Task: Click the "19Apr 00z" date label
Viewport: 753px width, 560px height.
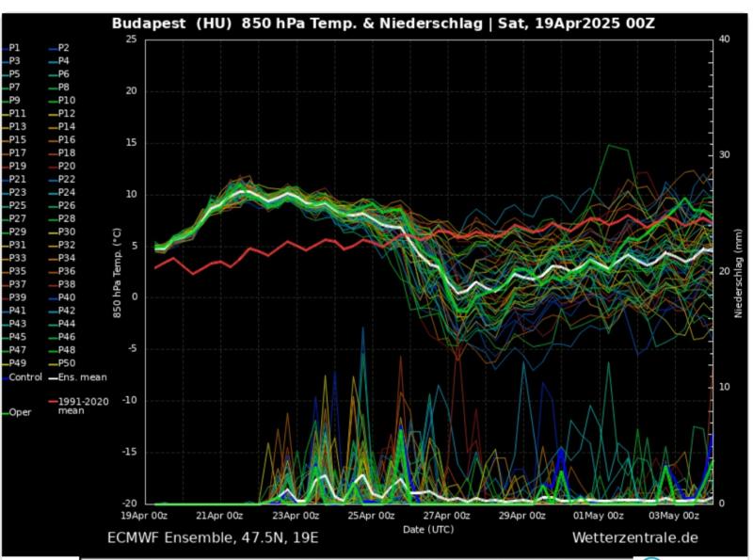Action: [x=144, y=516]
